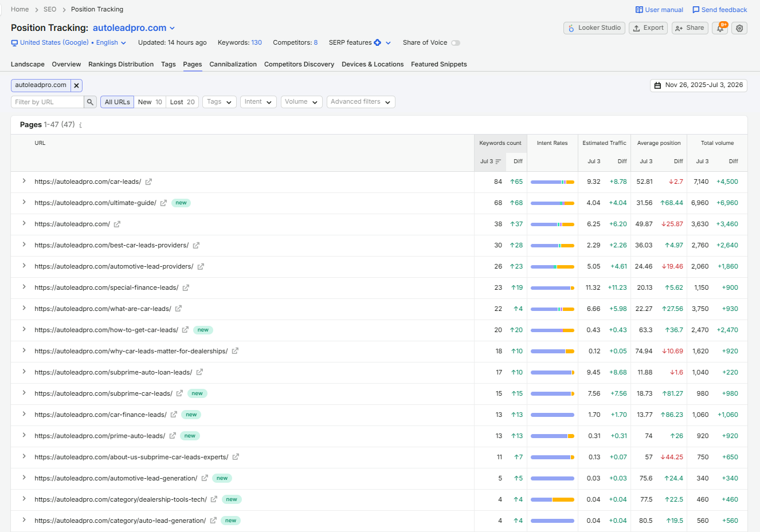Expand the special-finance-leads URL row
This screenshot has width=760, height=532.
[x=24, y=287]
